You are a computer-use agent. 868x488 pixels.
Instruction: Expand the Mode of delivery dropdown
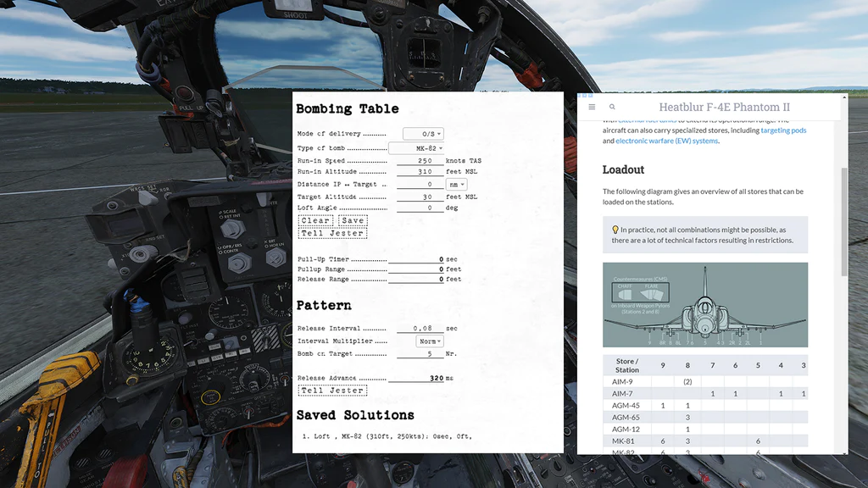pyautogui.click(x=423, y=134)
